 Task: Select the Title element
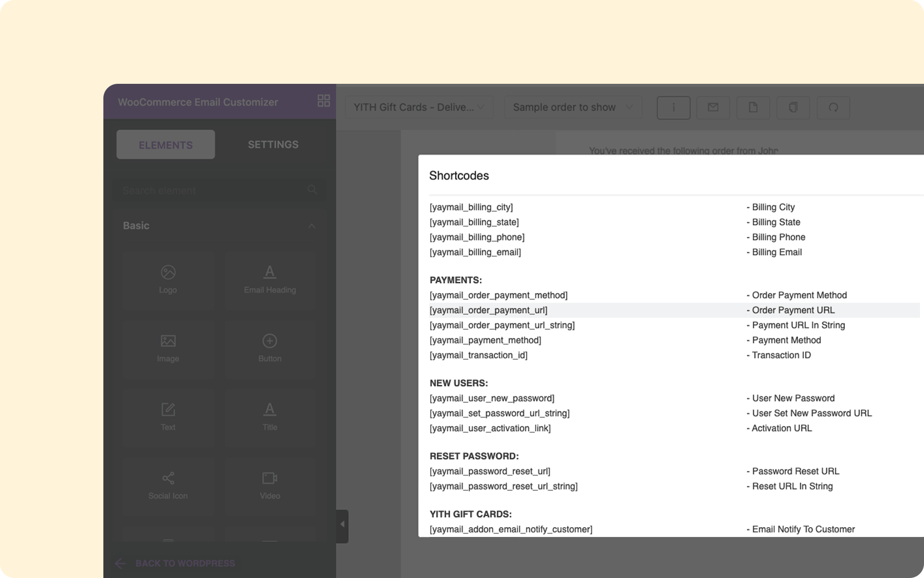270,418
